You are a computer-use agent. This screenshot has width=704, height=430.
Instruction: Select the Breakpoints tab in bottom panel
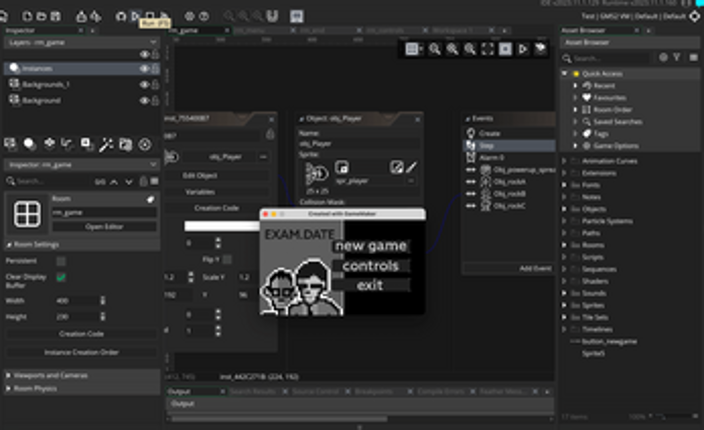[x=374, y=391]
